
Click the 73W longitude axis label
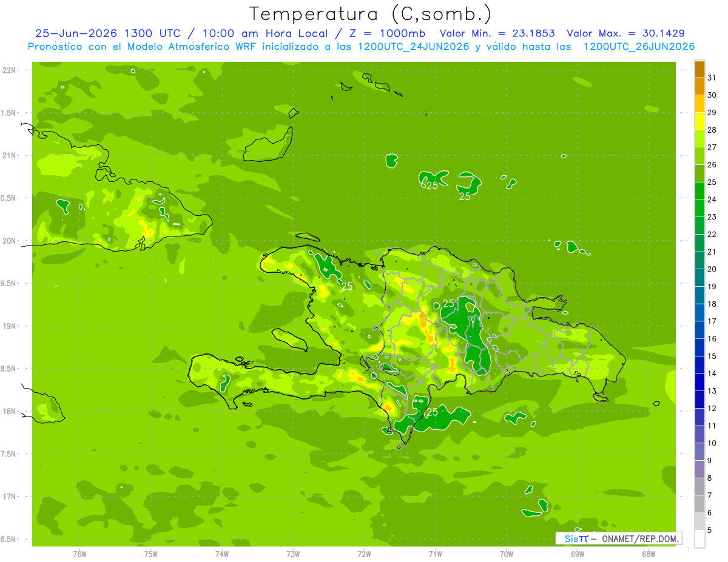click(293, 554)
